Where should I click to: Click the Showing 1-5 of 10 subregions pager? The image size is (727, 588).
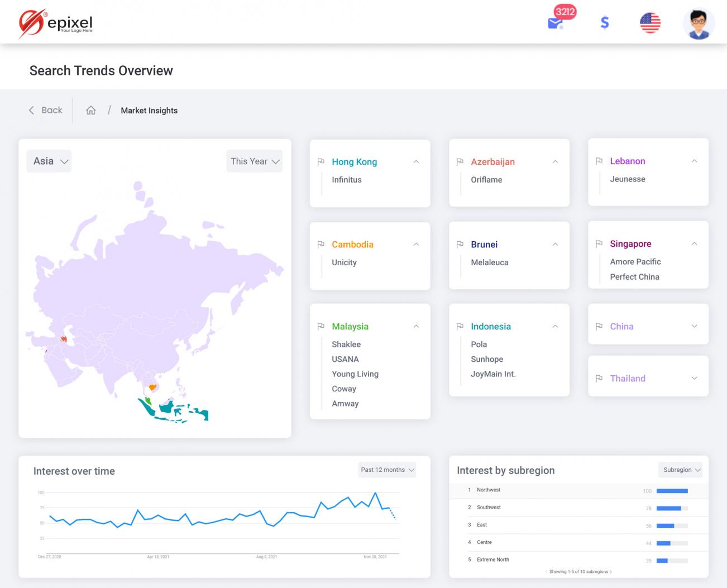(578, 572)
